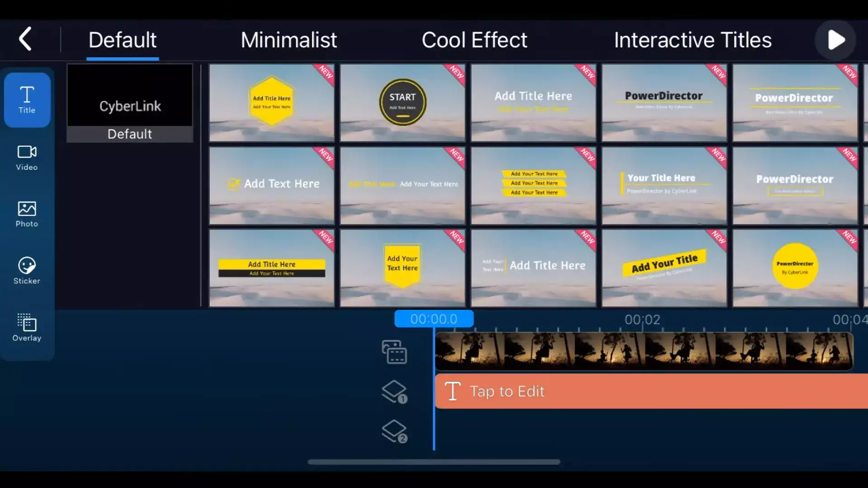Play the project preview
Screen dimensions: 868x488
(835, 40)
